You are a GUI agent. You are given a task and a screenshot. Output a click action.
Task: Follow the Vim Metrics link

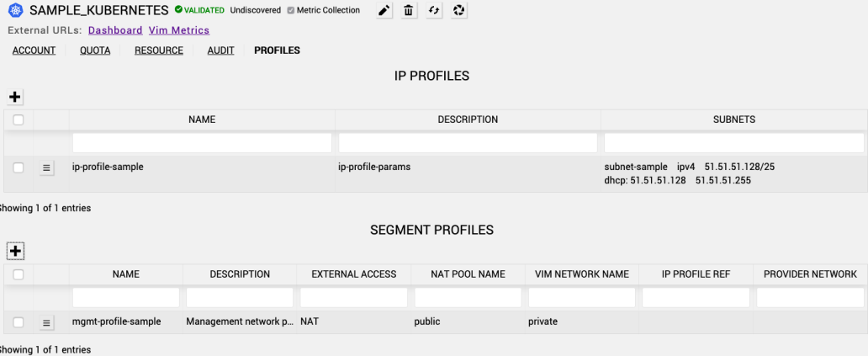point(179,30)
